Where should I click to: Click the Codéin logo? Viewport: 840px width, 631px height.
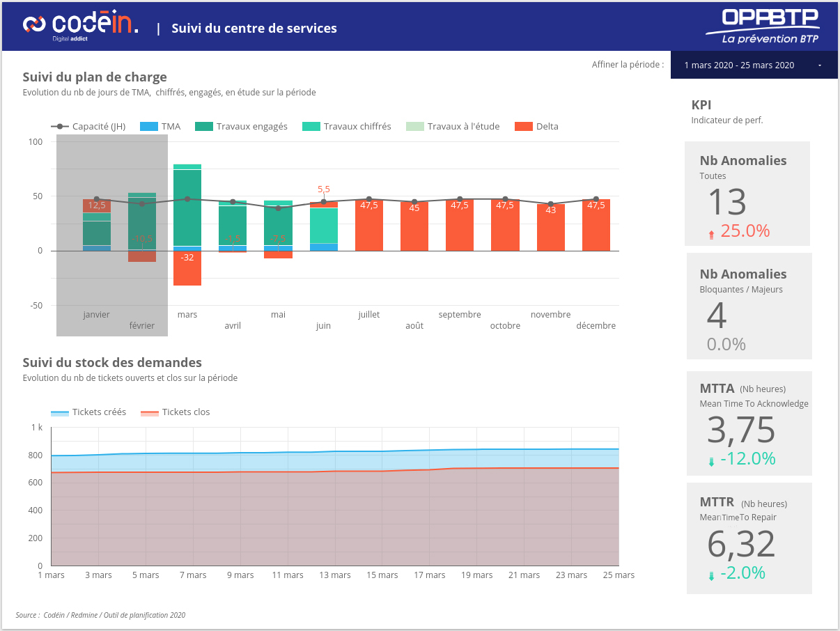80,26
